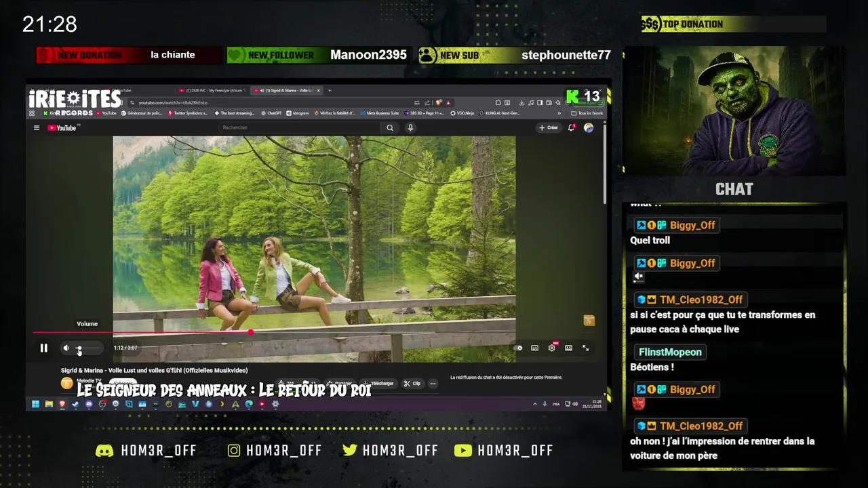Screen dimensions: 868x488
Task: Open a new browser tab
Action: [330, 90]
